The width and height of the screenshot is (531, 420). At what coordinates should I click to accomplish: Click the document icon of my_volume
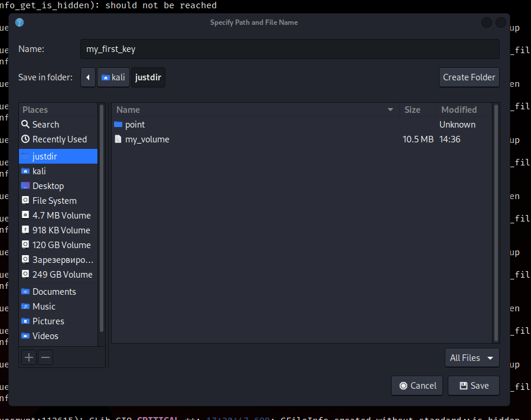coord(118,139)
